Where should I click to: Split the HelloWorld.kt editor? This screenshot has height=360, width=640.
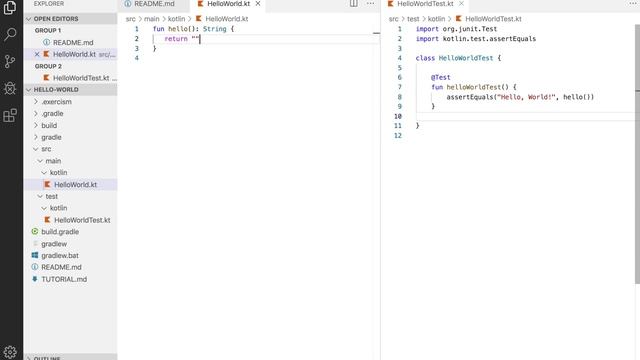(x=353, y=4)
